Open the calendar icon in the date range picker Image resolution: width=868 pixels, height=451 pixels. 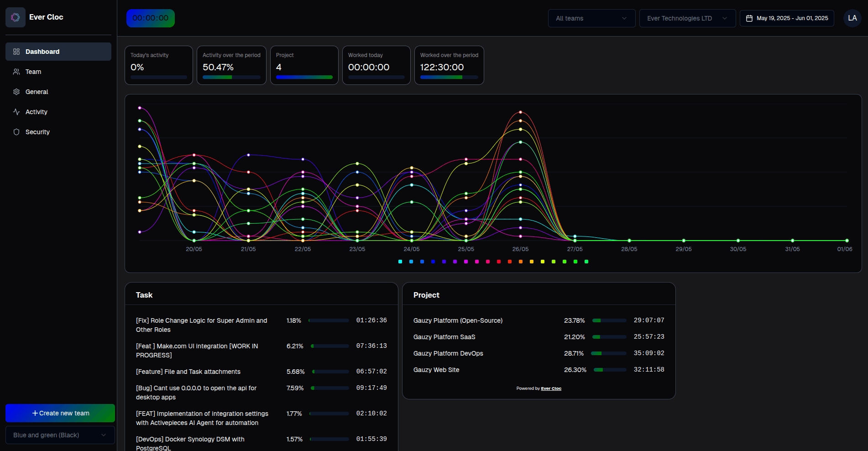[749, 18]
